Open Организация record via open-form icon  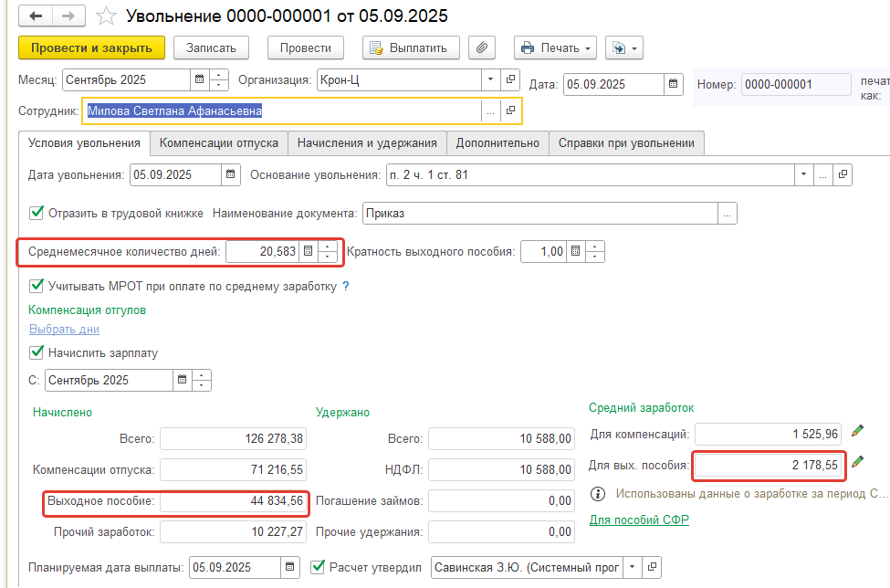pyautogui.click(x=510, y=80)
